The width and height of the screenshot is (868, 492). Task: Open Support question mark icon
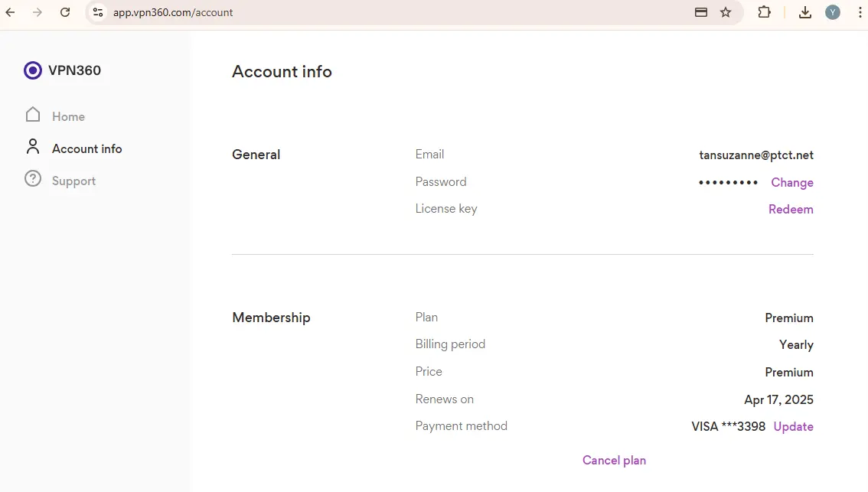33,179
